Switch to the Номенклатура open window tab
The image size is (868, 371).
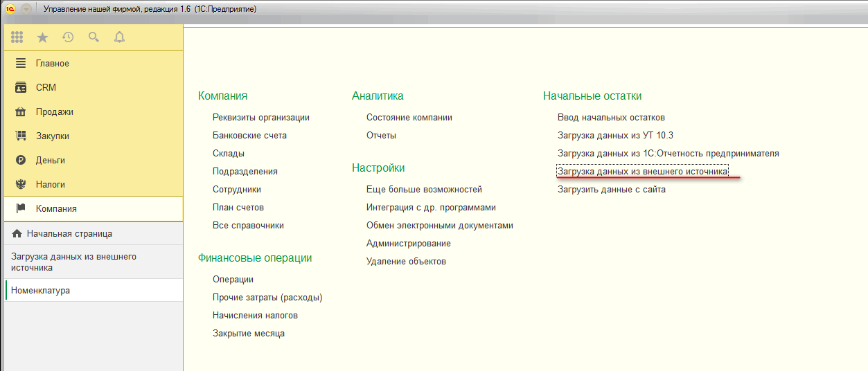click(x=40, y=291)
